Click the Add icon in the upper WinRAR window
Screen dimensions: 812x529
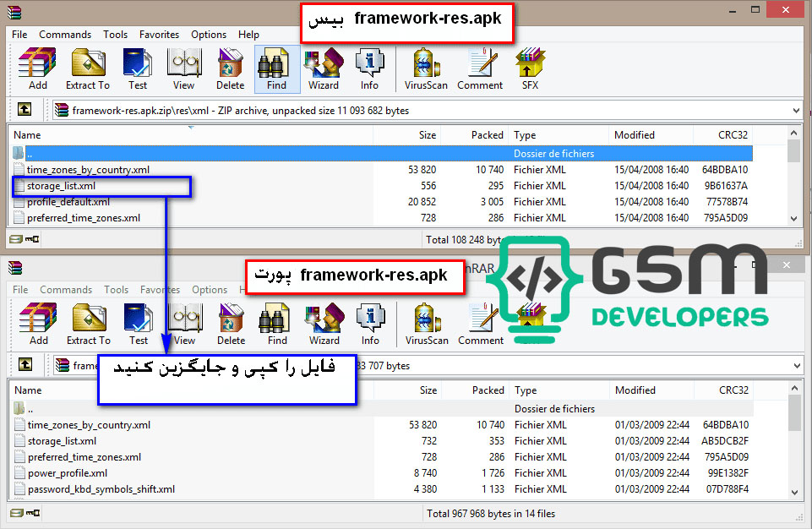(37, 69)
